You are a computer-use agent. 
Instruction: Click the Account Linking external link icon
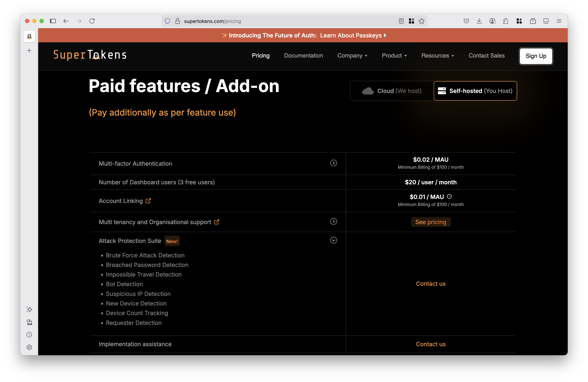click(148, 201)
